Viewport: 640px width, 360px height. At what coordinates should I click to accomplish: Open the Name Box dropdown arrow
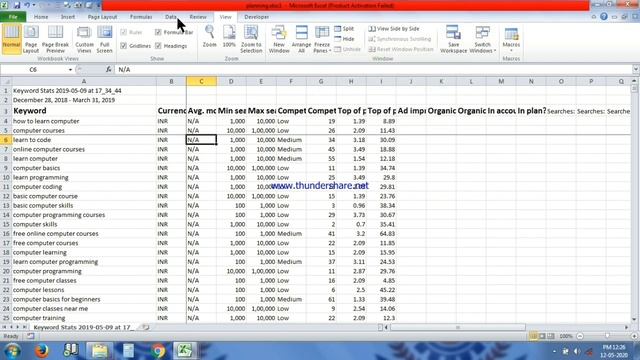(70, 70)
